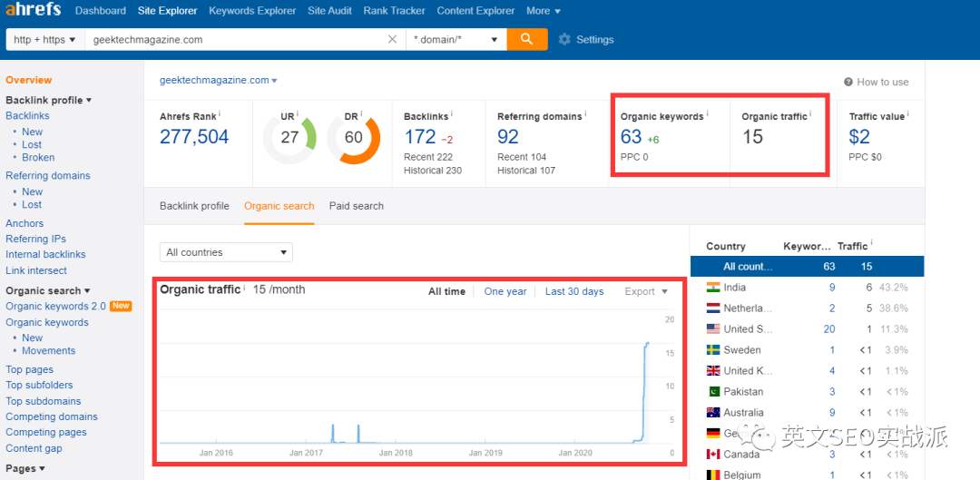
Task: Open the geektechmagazine.com domain dropdown
Action: point(219,80)
